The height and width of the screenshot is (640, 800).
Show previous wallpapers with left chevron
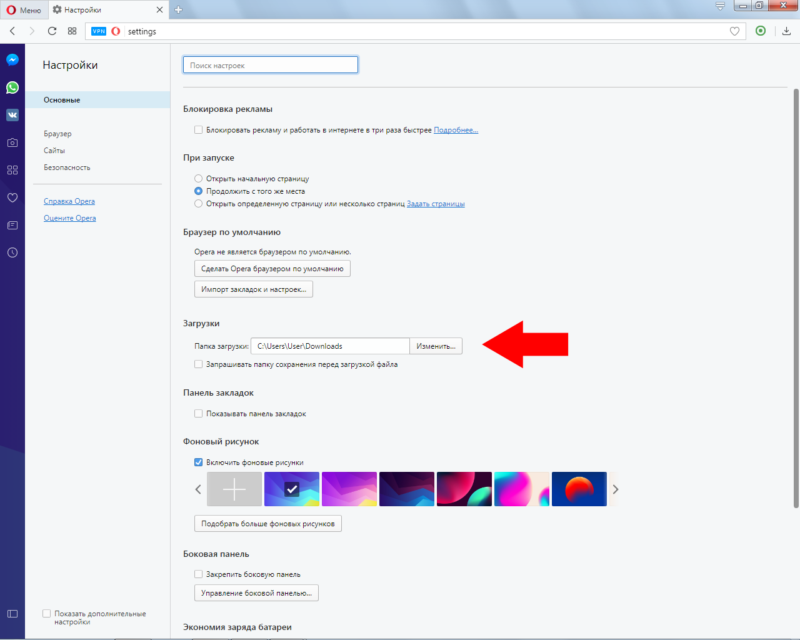click(198, 489)
